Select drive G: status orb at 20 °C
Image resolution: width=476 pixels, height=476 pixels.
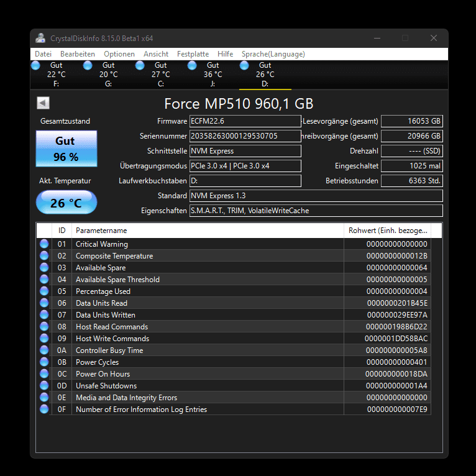[88, 65]
